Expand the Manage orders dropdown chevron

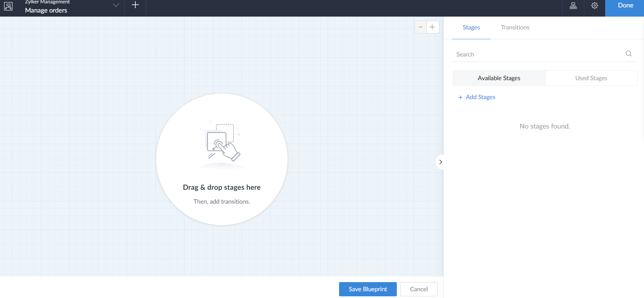pos(116,5)
